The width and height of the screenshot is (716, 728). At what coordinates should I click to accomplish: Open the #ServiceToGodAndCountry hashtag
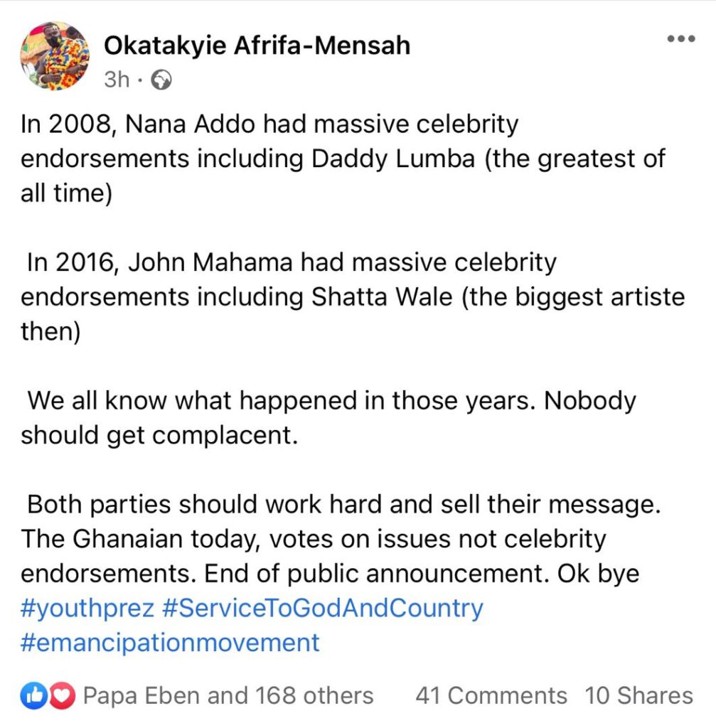click(x=323, y=609)
